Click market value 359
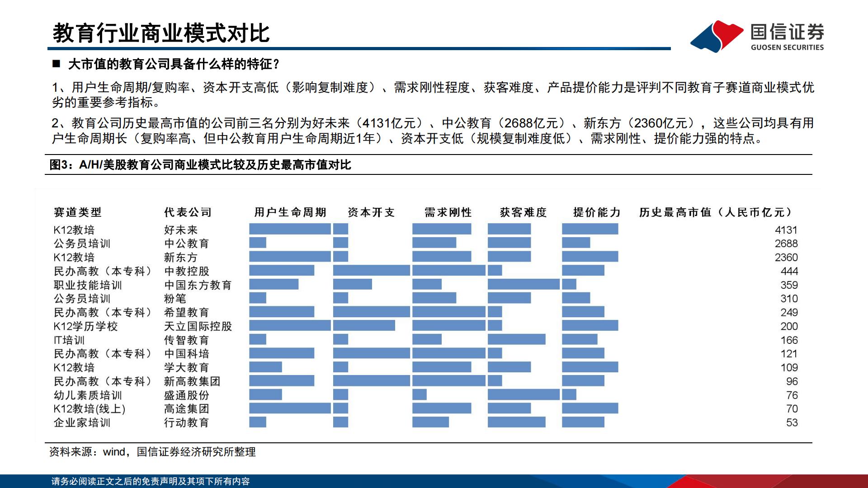The width and height of the screenshot is (868, 488). coord(789,285)
